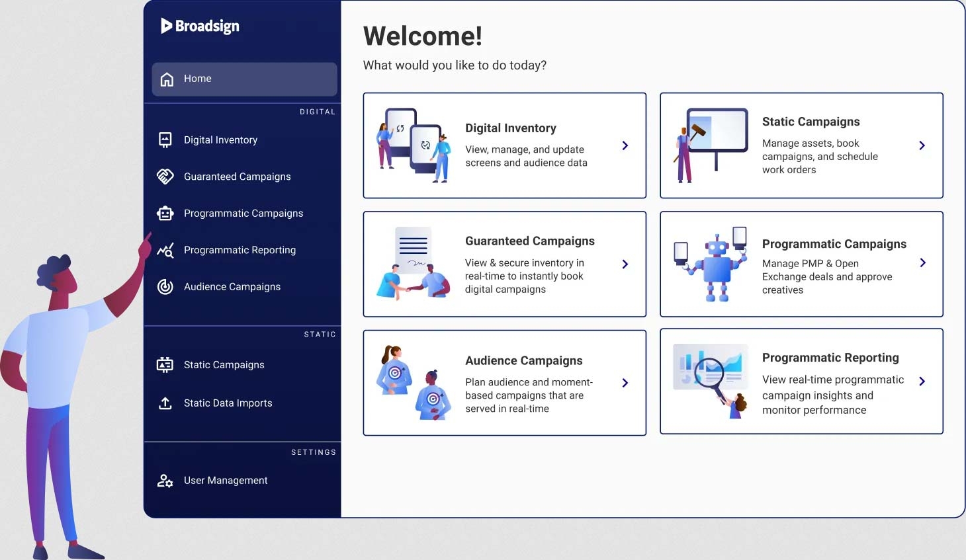Click the Programmatic Reporting chart icon in sidebar
This screenshot has width=966, height=560.
pyautogui.click(x=165, y=250)
